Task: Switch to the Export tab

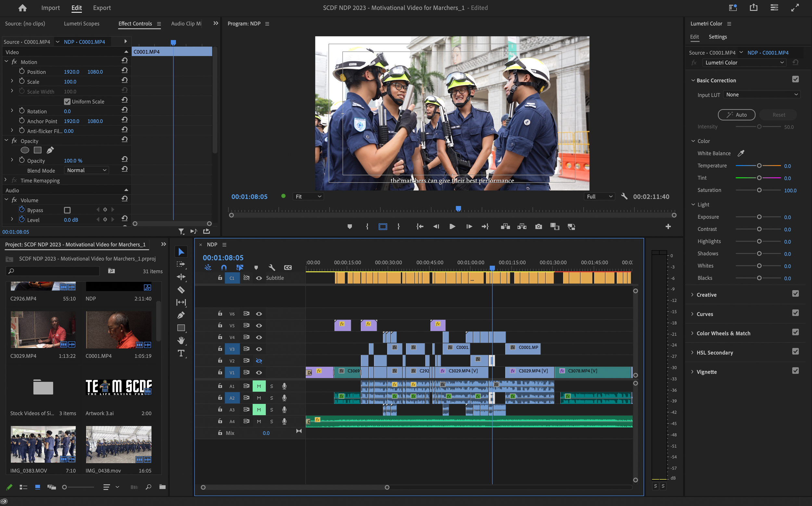Action: point(102,8)
